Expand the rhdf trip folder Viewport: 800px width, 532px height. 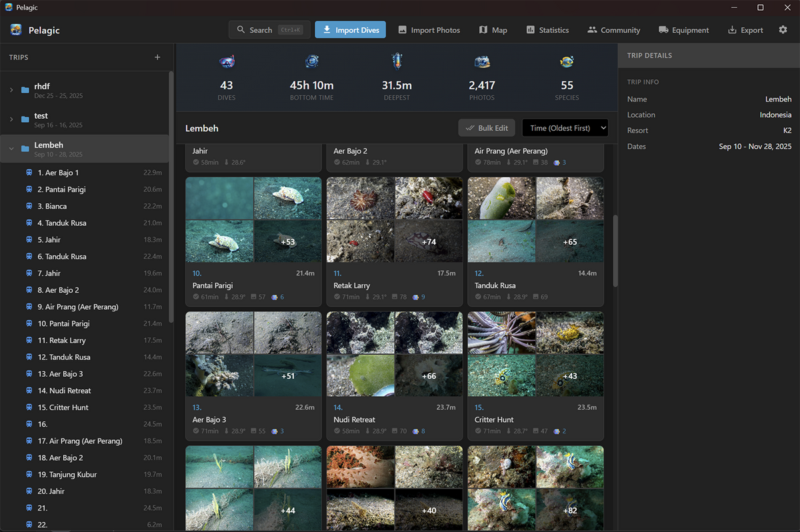(11, 90)
